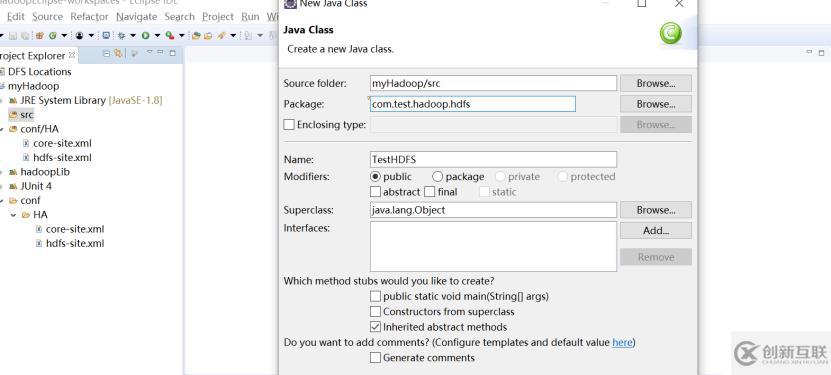The height and width of the screenshot is (375, 831).
Task: Click into the Source folder field
Action: pyautogui.click(x=493, y=83)
